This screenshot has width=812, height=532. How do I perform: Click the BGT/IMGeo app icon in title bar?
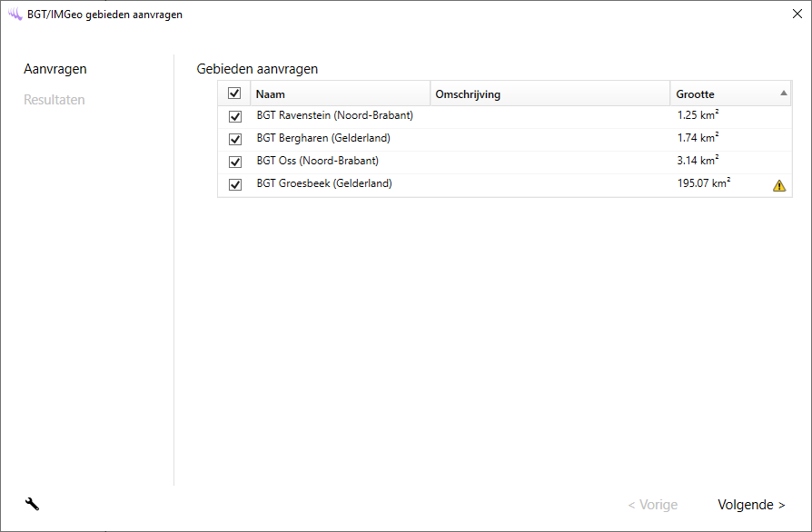point(15,14)
